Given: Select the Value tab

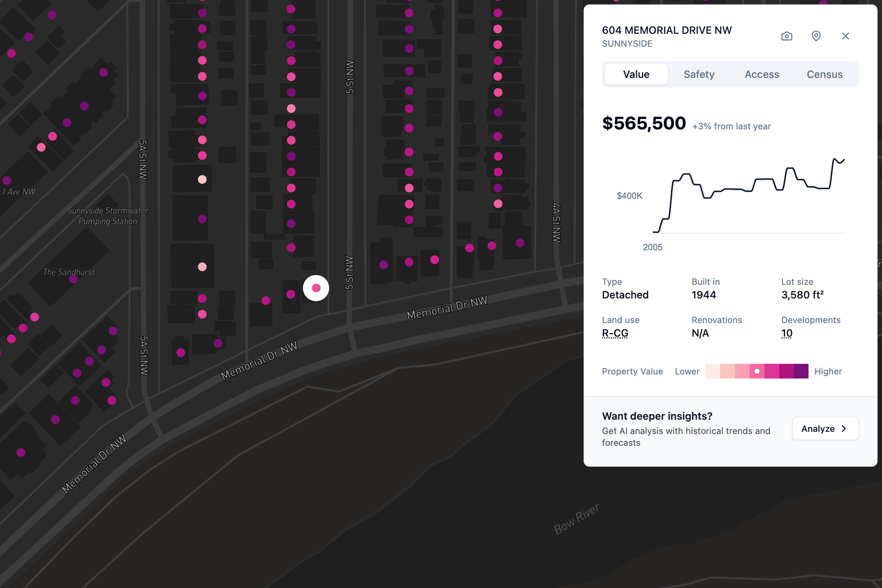Looking at the screenshot, I should pos(636,75).
